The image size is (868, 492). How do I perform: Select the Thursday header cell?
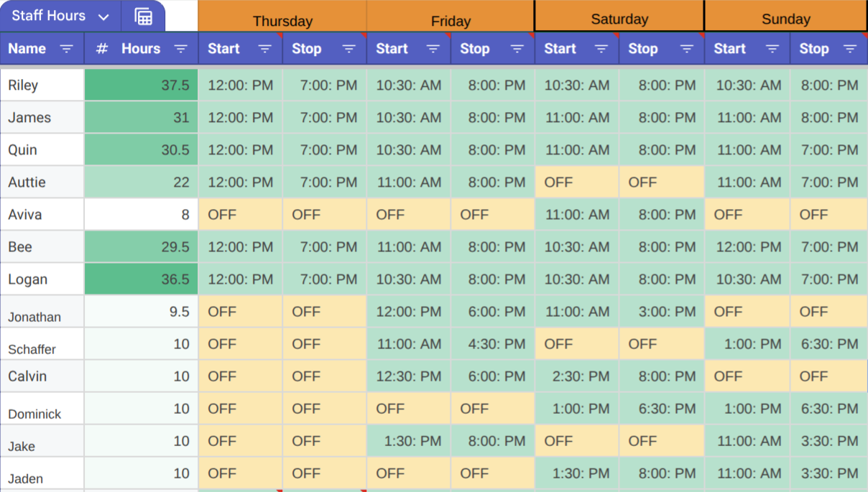pos(282,16)
